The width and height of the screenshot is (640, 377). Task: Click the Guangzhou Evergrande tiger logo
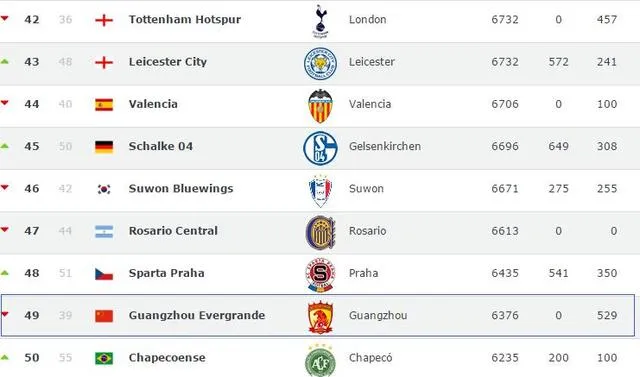tap(320, 317)
